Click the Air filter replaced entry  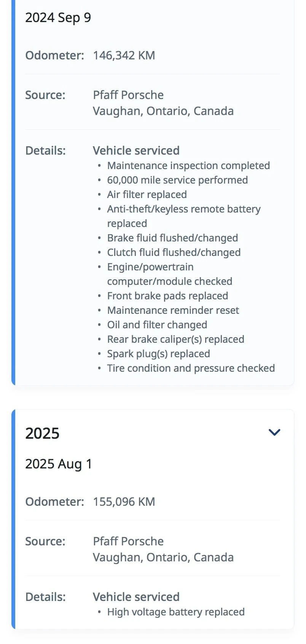pyautogui.click(x=147, y=195)
